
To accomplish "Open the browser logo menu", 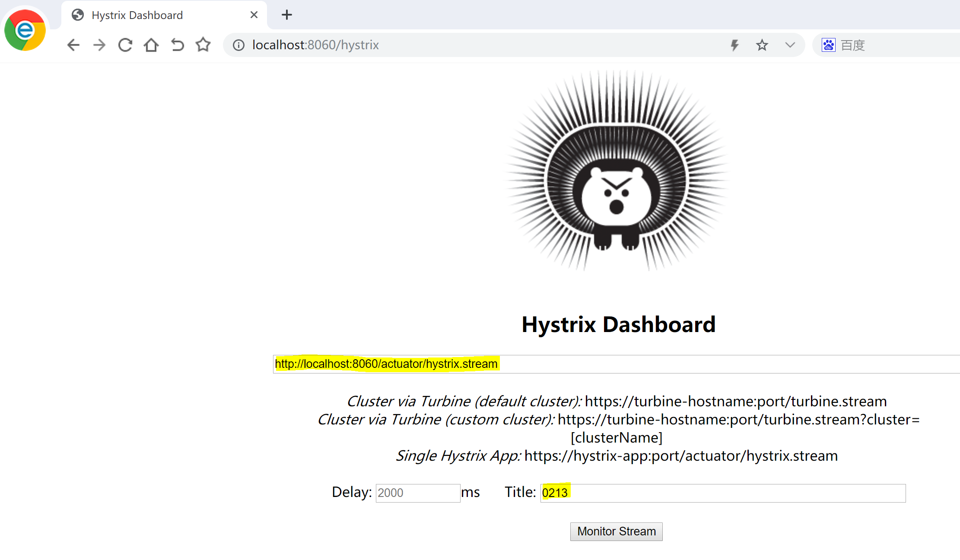I will click(25, 30).
